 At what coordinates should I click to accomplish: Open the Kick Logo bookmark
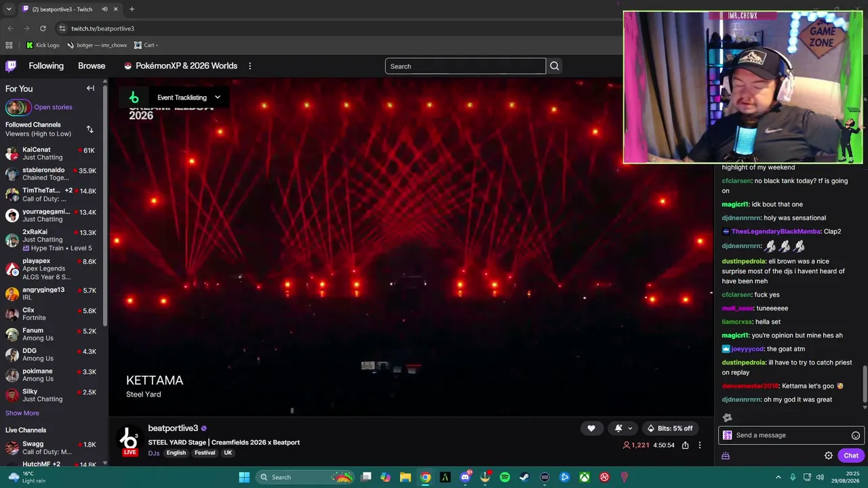[x=43, y=45]
